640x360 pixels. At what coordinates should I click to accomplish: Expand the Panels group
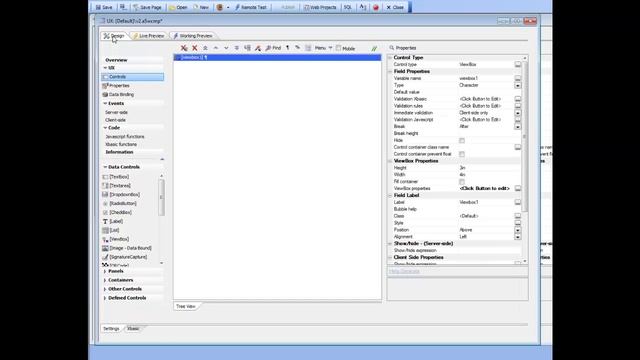click(105, 271)
